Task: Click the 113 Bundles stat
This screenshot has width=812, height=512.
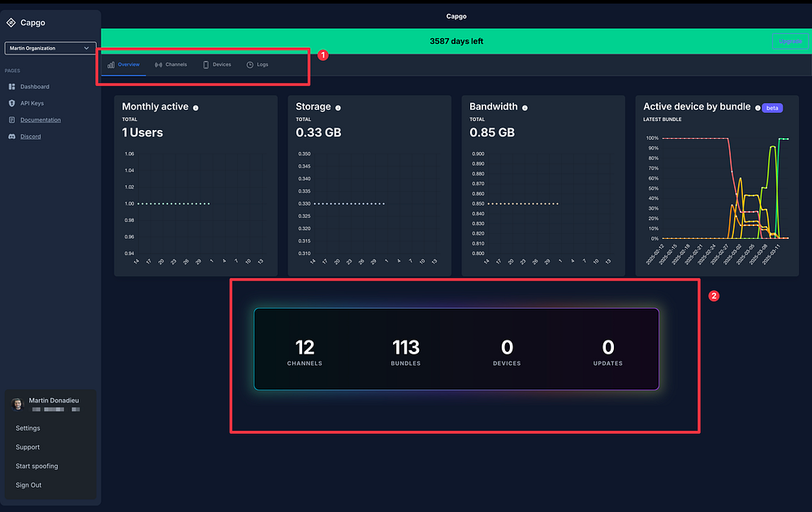Action: point(405,352)
